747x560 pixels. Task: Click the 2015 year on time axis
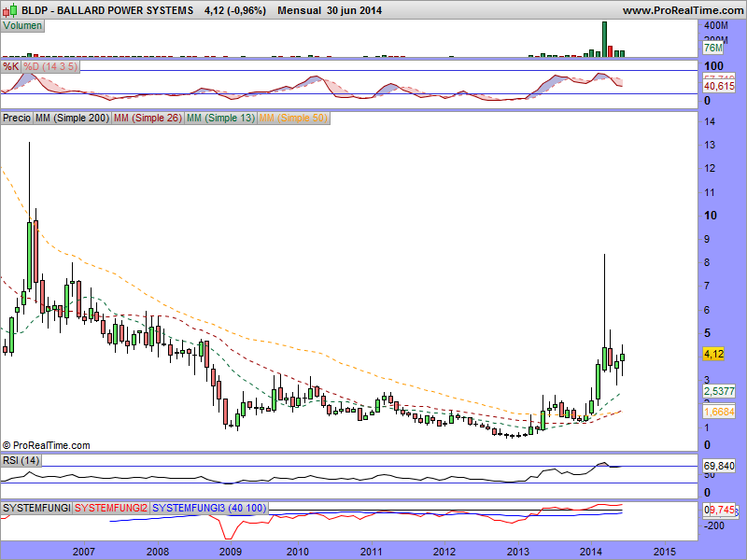pos(665,552)
